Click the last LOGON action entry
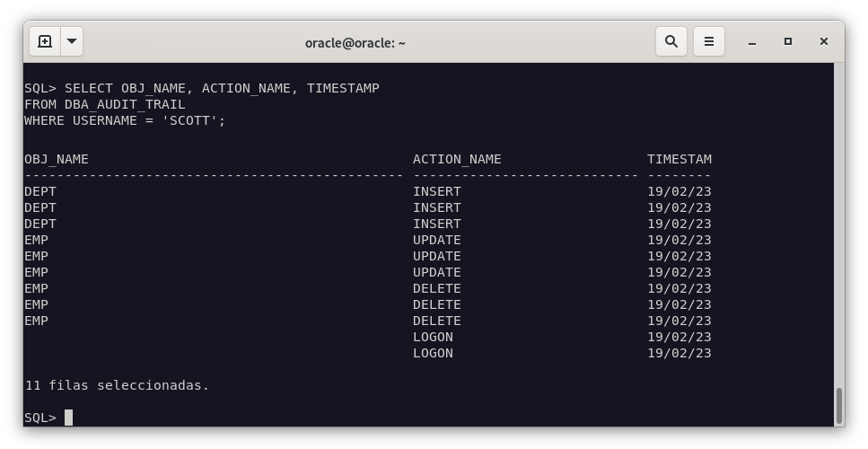868x449 pixels. tap(433, 353)
